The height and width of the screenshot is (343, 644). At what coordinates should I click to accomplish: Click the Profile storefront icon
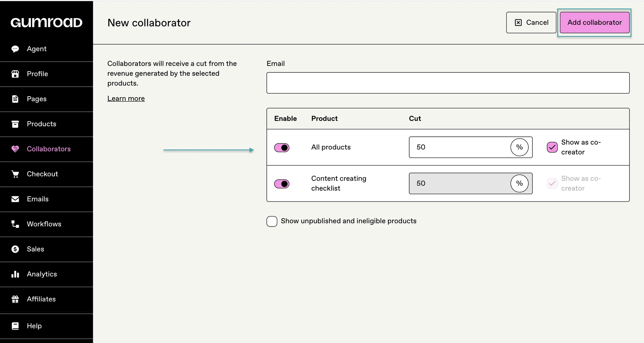point(15,74)
